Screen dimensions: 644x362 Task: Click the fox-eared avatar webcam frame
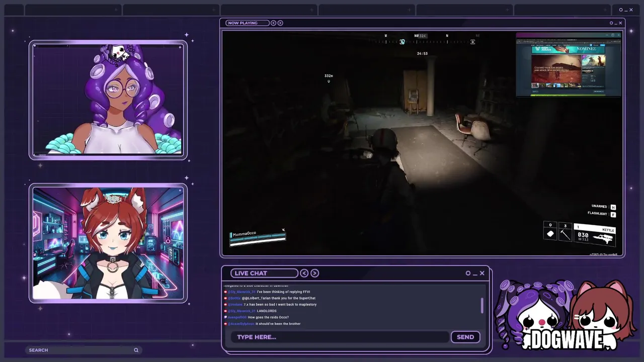pos(108,243)
